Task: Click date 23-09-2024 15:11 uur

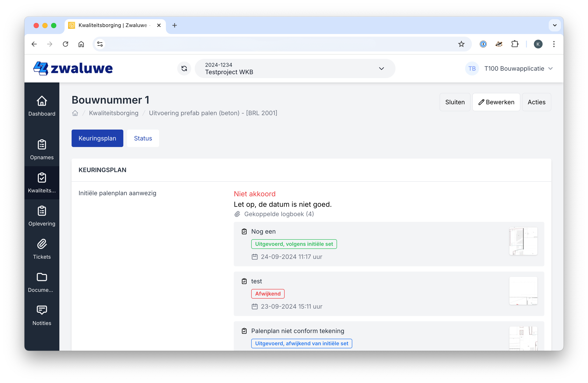Action: pos(291,306)
